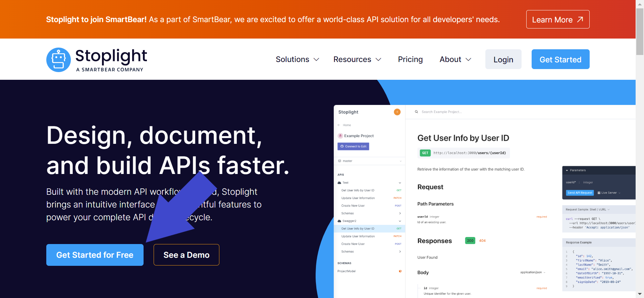Click the search magnifier icon in preview
Image resolution: width=644 pixels, height=298 pixels.
click(416, 112)
